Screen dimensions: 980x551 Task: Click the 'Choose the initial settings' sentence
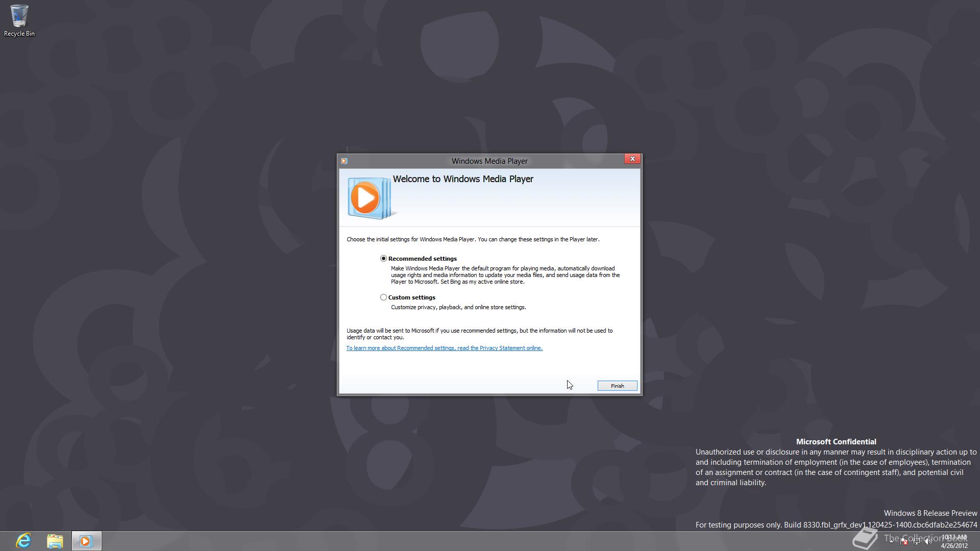coord(473,239)
